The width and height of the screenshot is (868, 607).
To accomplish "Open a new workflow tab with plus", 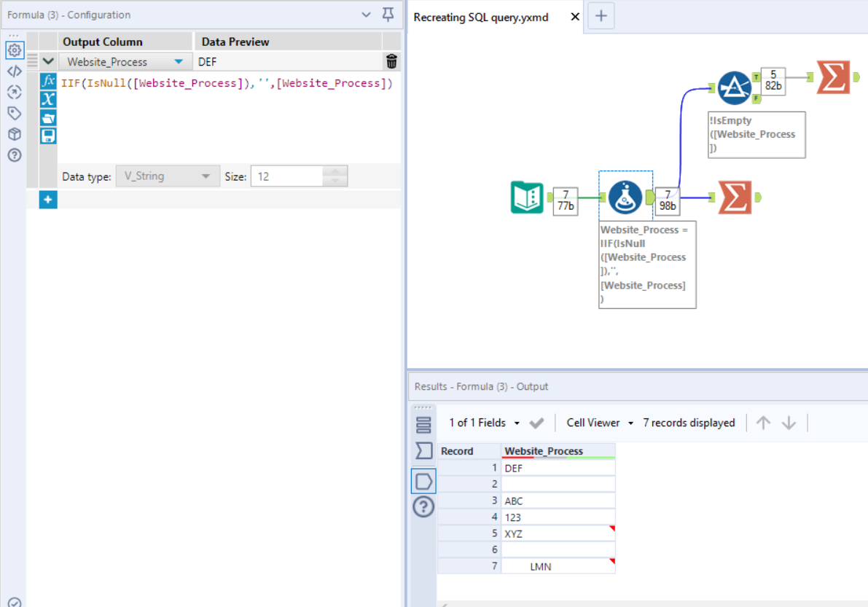I will pyautogui.click(x=601, y=16).
